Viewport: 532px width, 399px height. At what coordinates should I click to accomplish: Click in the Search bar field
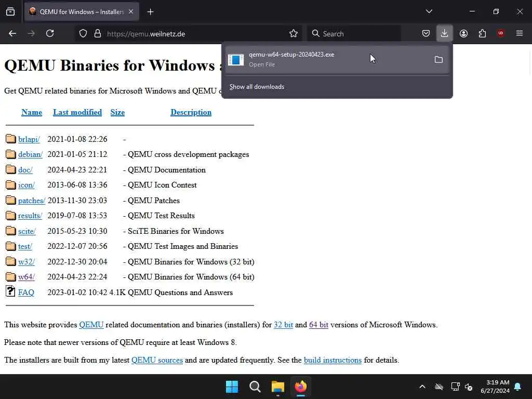[354, 34]
